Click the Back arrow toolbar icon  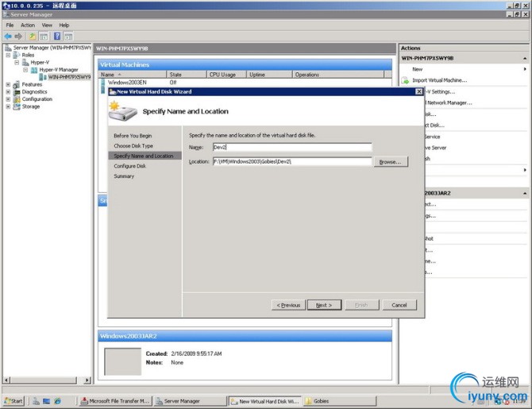coord(8,36)
